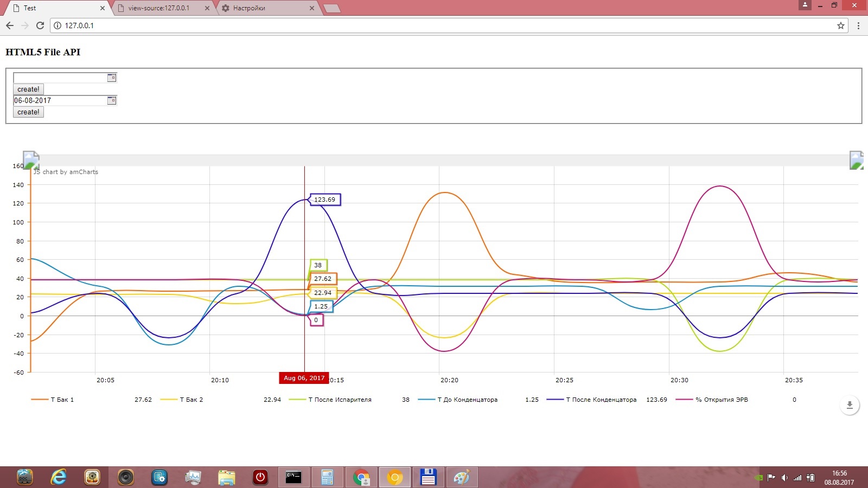
Task: Click the left chart scrollbar grip image
Action: click(x=31, y=160)
